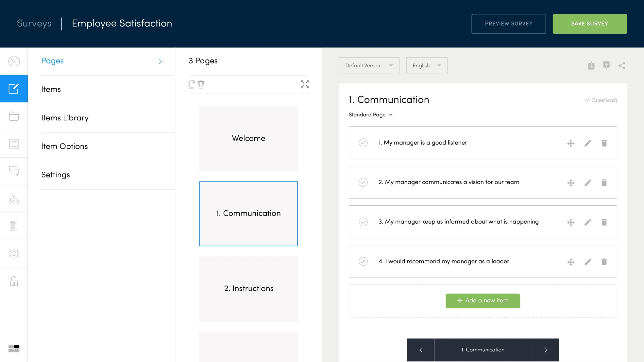Select the '2. Instructions' page thumbnail
Image resolution: width=644 pixels, height=362 pixels.
tap(248, 289)
